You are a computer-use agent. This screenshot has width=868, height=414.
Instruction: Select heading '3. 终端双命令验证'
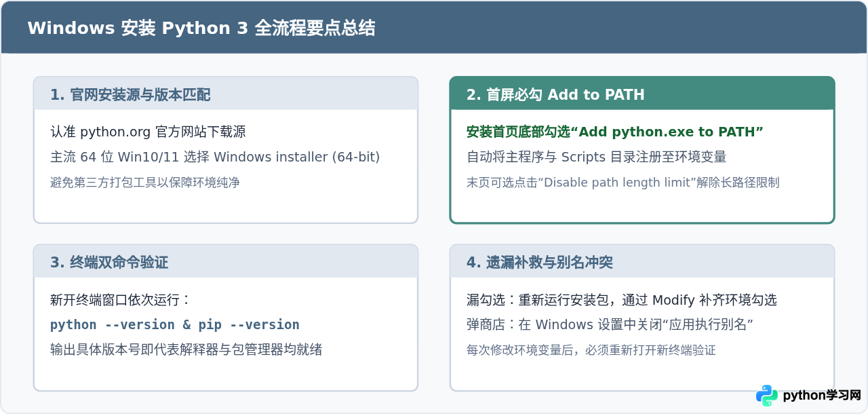109,262
